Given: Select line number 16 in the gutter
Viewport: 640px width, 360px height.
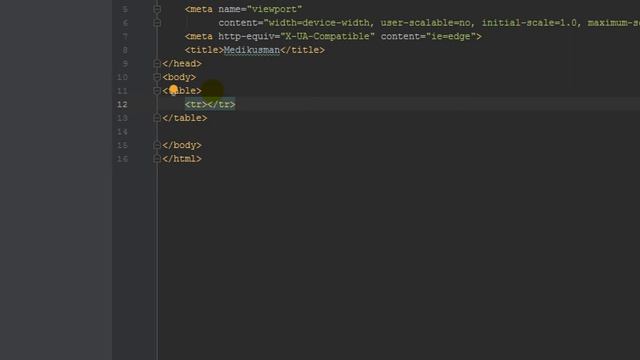Looking at the screenshot, I should 122,159.
